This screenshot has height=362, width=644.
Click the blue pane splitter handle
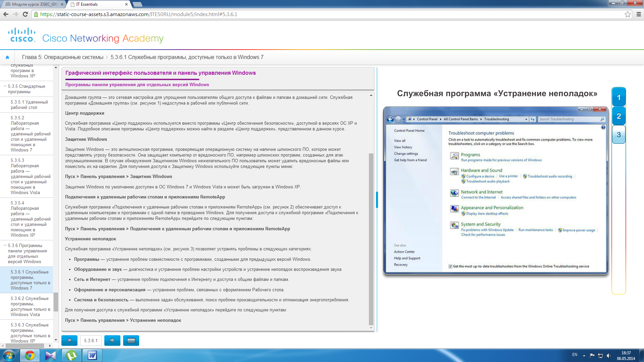click(377, 200)
